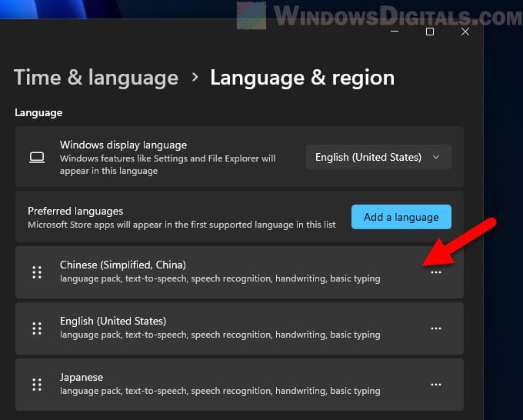
Task: Click the Add a language button
Action: click(x=401, y=217)
